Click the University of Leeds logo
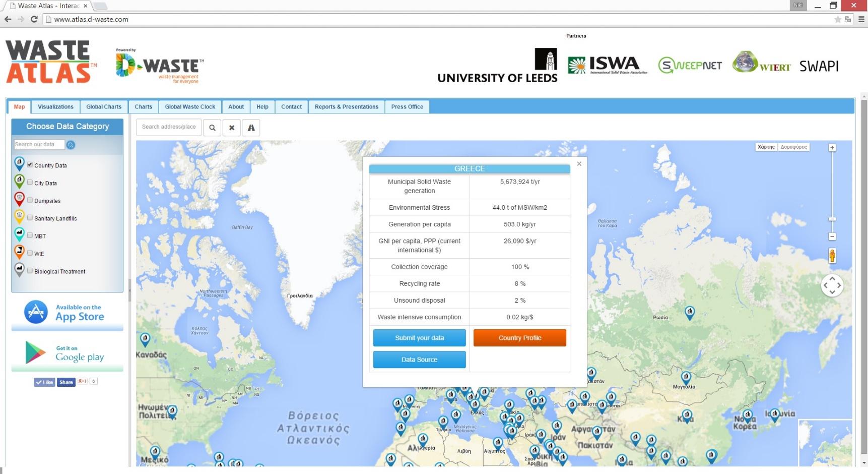This screenshot has width=868, height=474. point(498,66)
